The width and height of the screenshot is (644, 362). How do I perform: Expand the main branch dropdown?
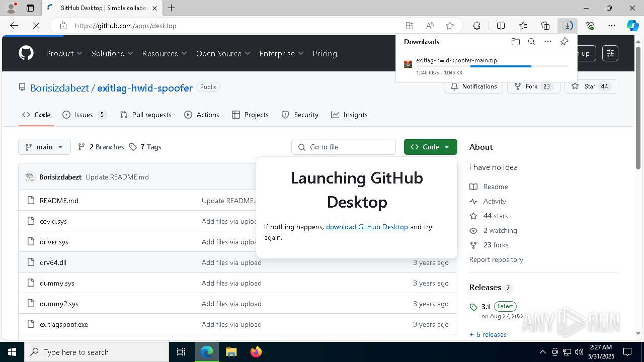pos(44,147)
